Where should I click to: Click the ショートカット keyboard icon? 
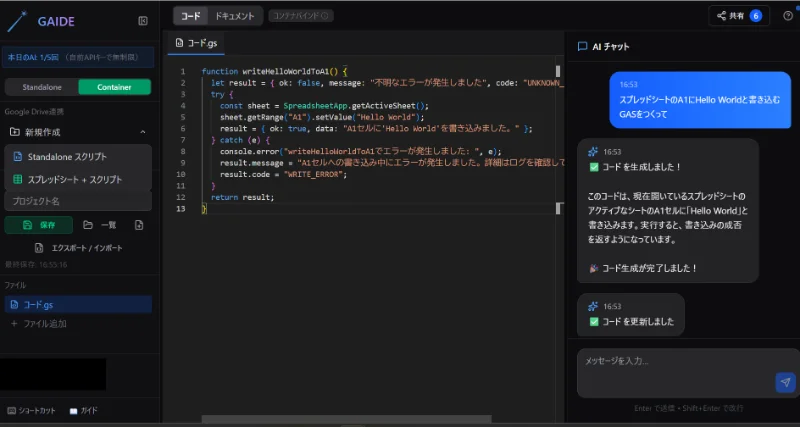[x=12, y=410]
